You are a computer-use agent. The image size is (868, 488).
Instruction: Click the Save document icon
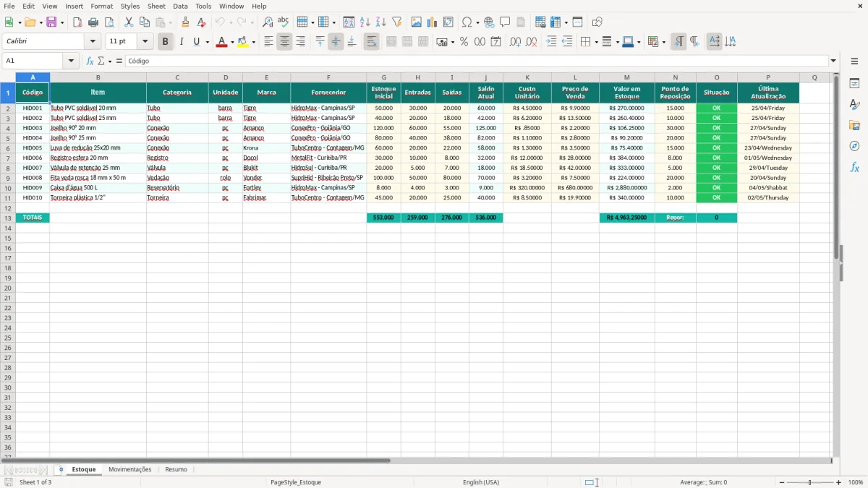pyautogui.click(x=51, y=22)
